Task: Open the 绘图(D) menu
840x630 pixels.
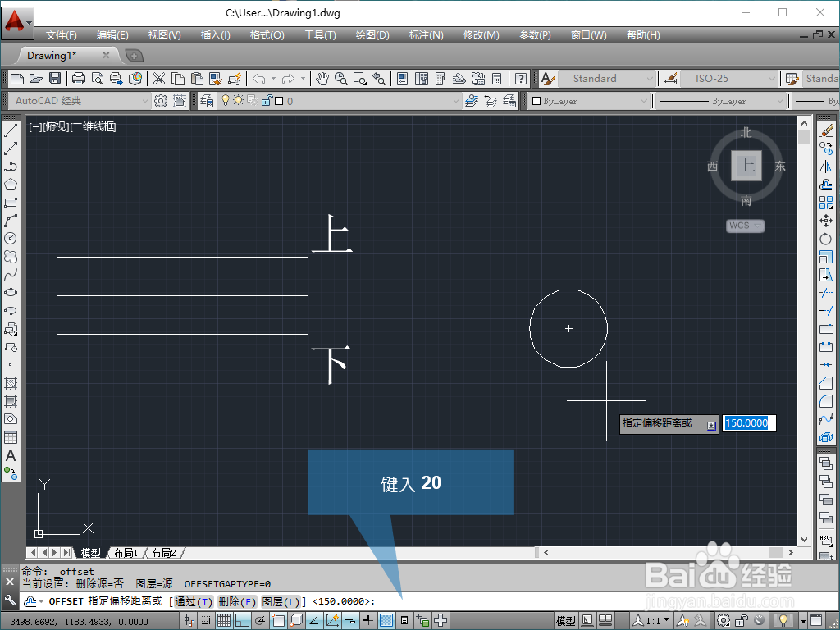Action: [372, 35]
